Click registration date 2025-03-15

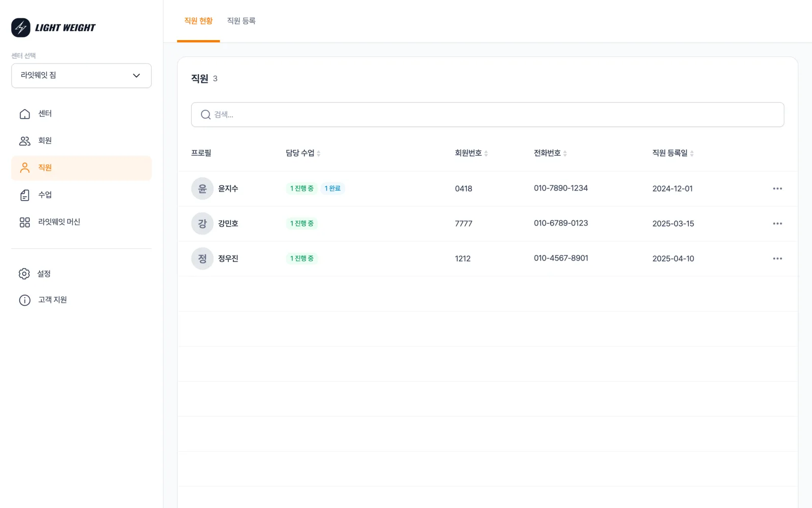tap(673, 224)
